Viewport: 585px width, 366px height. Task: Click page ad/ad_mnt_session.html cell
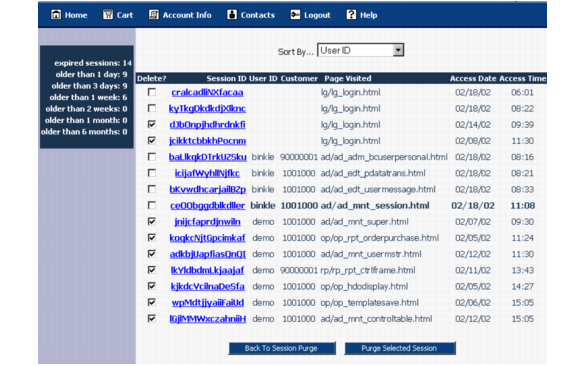pyautogui.click(x=375, y=206)
